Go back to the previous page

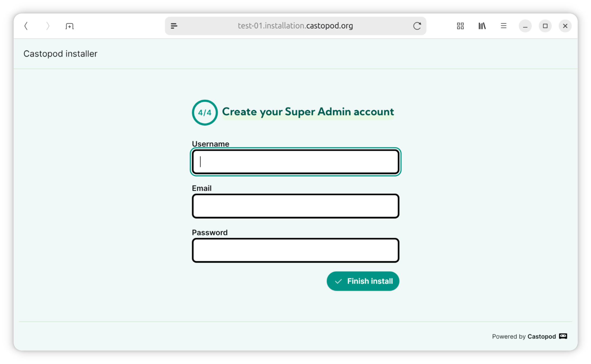coord(26,26)
